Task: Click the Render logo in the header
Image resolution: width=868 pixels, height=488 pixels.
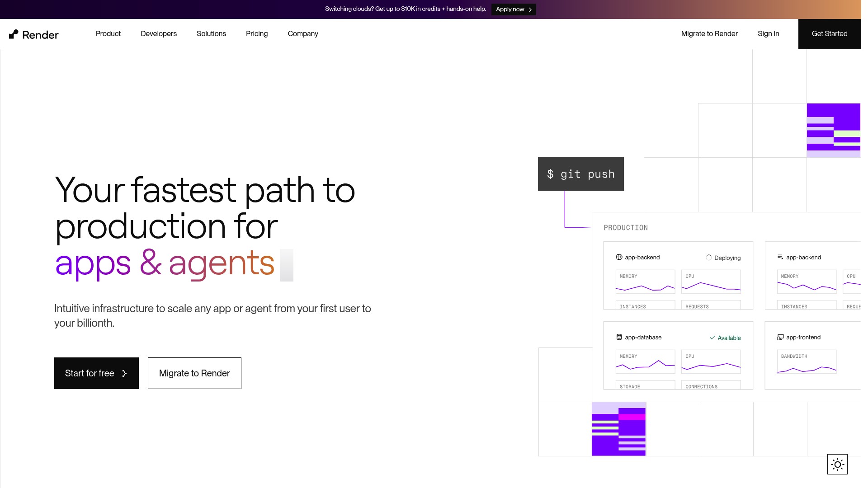Action: pyautogui.click(x=34, y=34)
